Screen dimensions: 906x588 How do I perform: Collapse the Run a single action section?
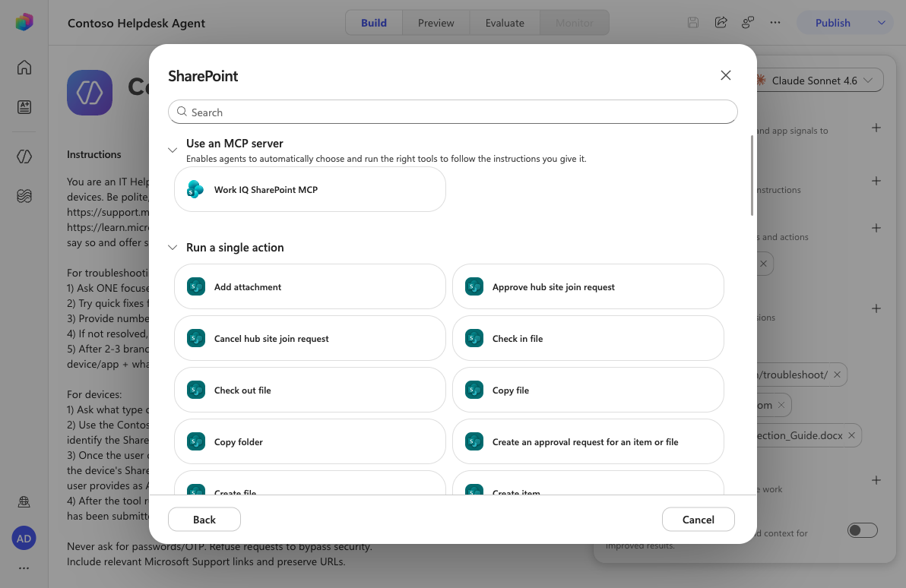(173, 248)
